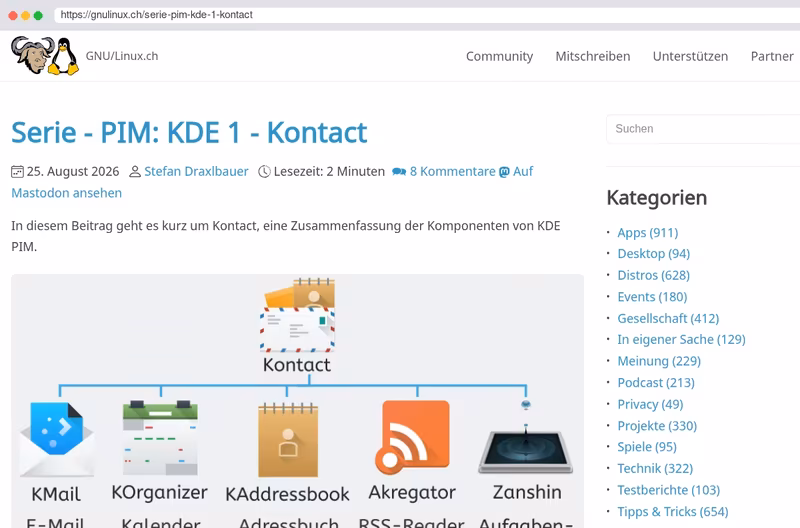Open the Partner menu item
Viewport: 800px width, 528px height.
(772, 56)
